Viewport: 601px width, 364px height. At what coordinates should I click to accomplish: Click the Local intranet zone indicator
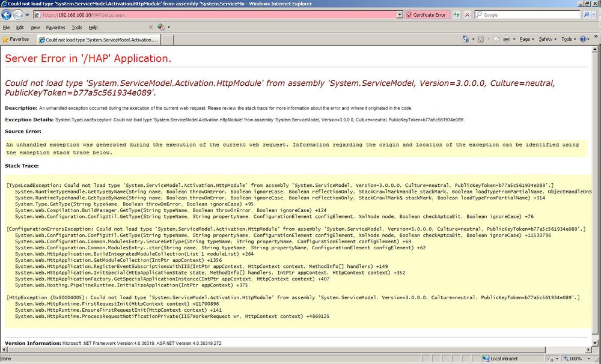point(501,359)
